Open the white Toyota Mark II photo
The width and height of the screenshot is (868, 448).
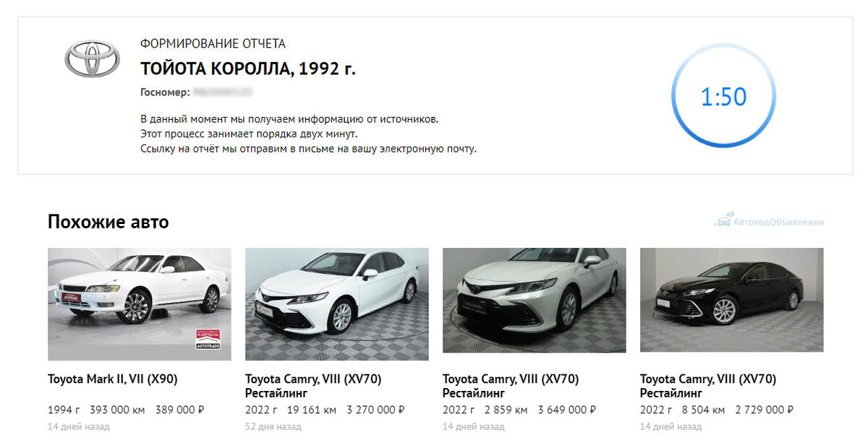(x=140, y=304)
